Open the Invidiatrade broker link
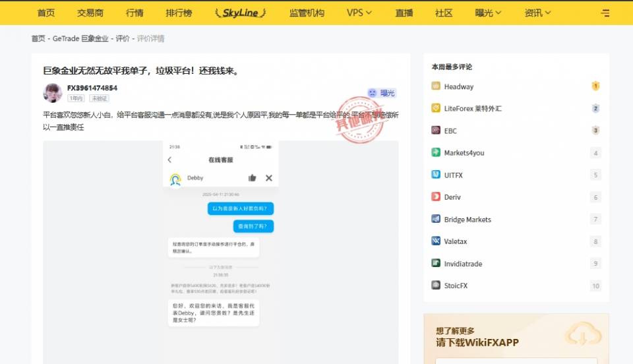This screenshot has width=633, height=364. tap(463, 264)
